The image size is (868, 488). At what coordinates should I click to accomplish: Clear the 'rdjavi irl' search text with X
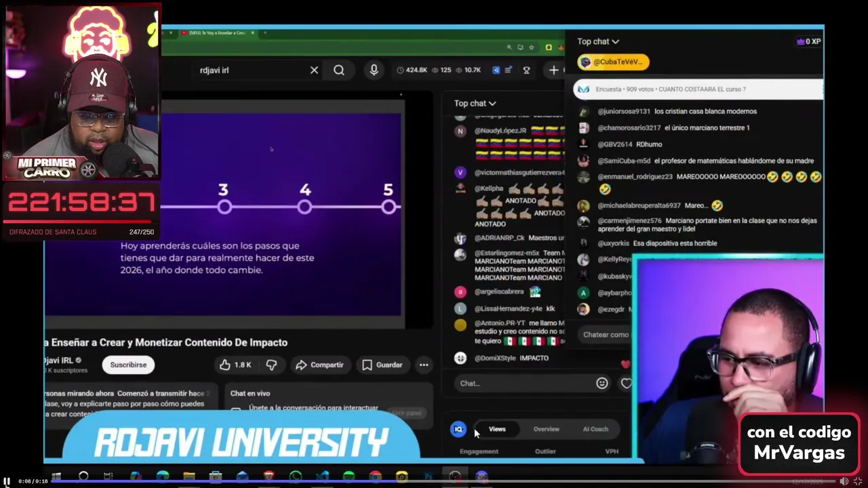coord(314,70)
